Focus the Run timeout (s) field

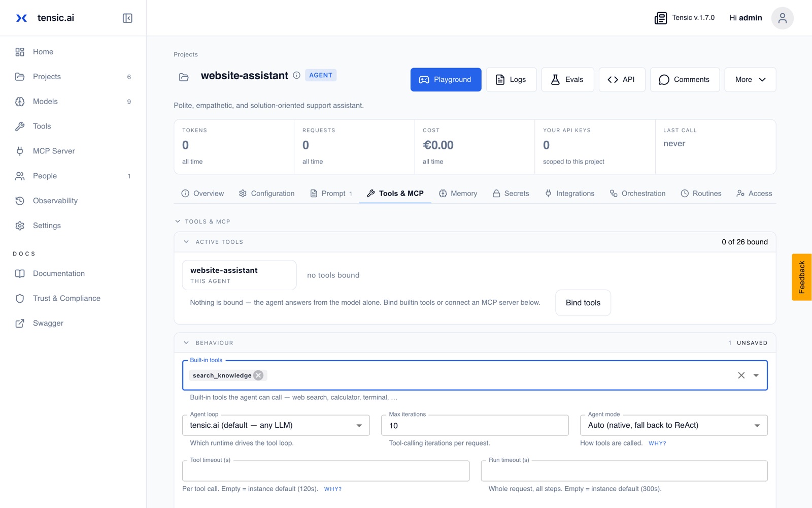[x=624, y=471]
